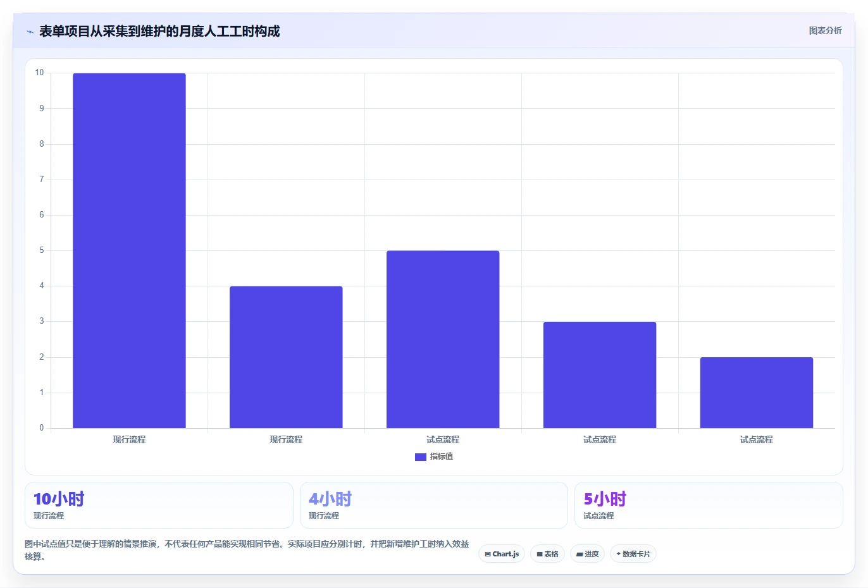The image size is (868, 588).
Task: Click the y-axis tick label 7
Action: point(42,180)
